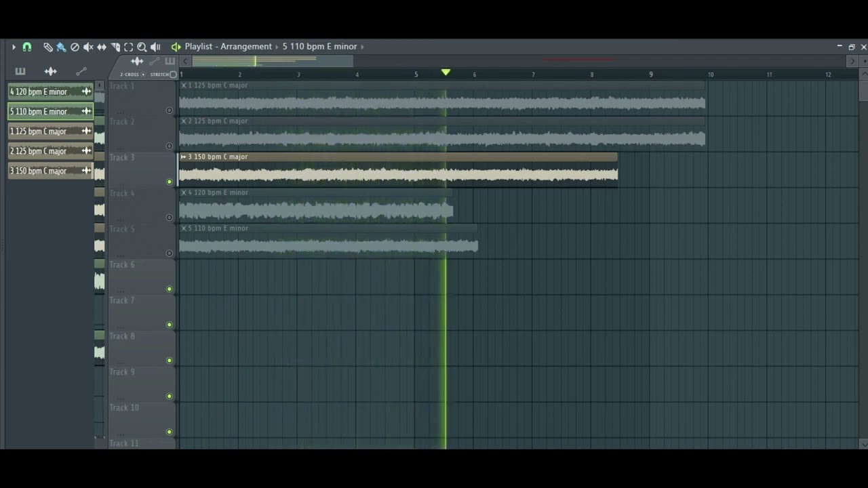Open clip menu of 4 120 bpm E minor clip
868x488 pixels.
pyautogui.click(x=183, y=192)
